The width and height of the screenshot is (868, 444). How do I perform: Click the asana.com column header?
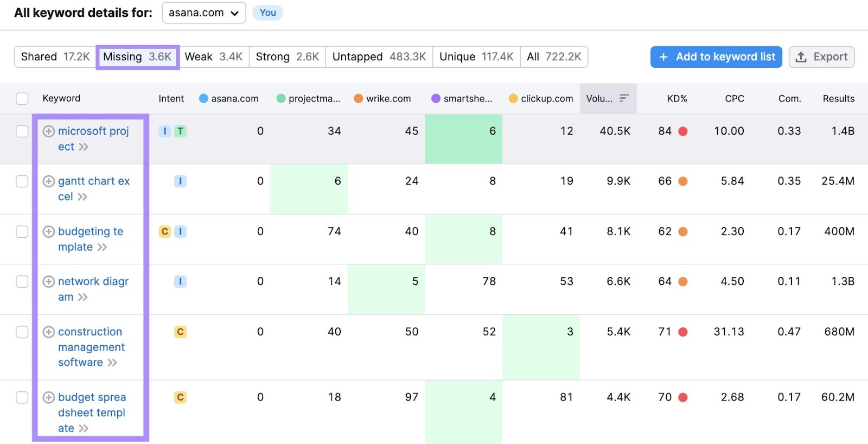point(228,98)
